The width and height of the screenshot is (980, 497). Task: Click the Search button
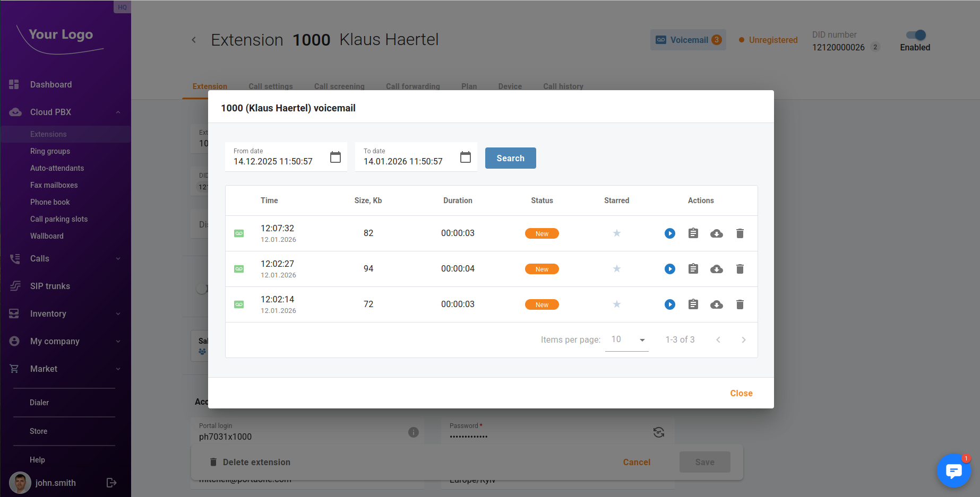[510, 158]
